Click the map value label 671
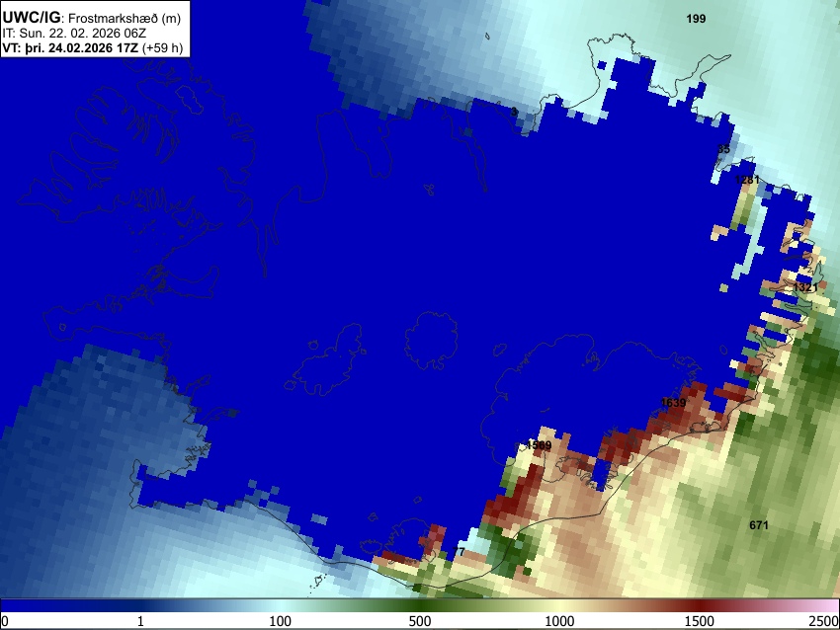Image resolution: width=840 pixels, height=630 pixels. pos(759,525)
